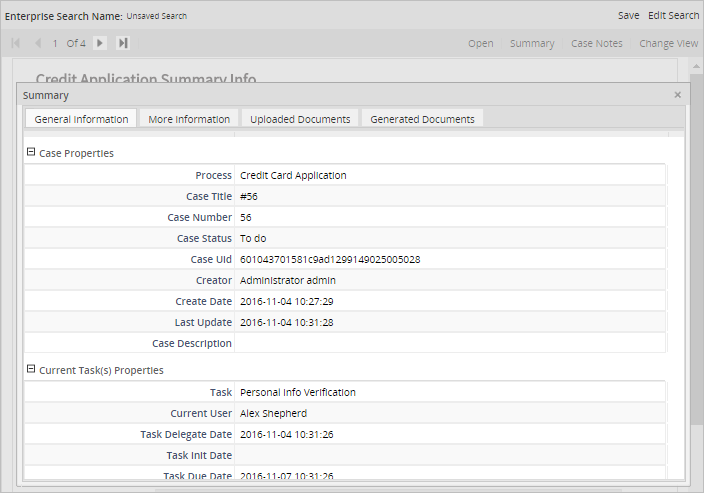Select the Generated Documents tab
This screenshot has height=493, width=704.
[x=422, y=119]
